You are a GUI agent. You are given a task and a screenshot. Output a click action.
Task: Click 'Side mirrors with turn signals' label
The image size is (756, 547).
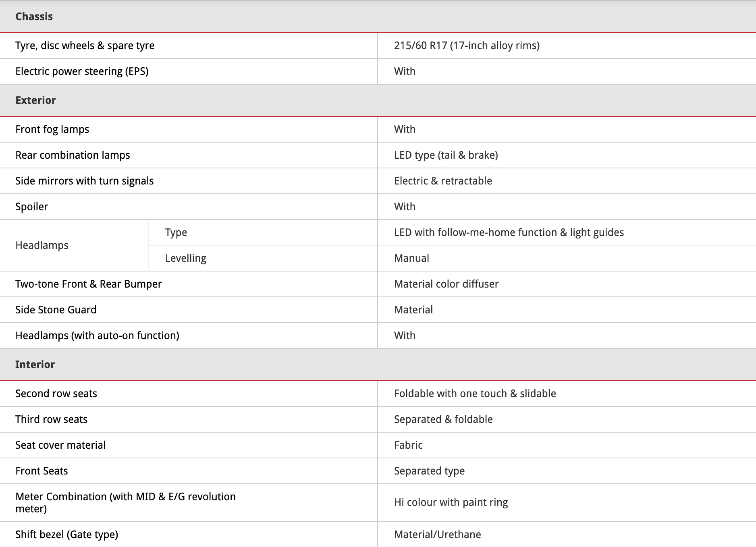click(84, 181)
